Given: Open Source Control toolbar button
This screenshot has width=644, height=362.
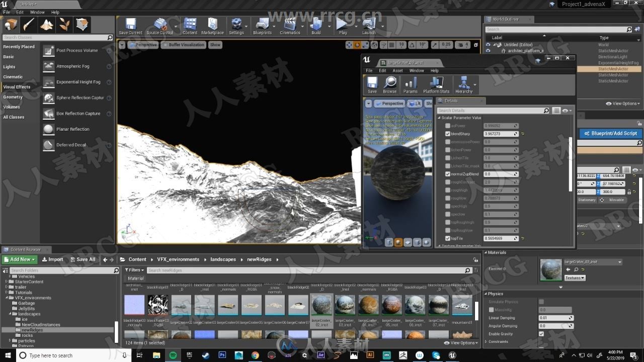Looking at the screenshot, I should click(159, 26).
